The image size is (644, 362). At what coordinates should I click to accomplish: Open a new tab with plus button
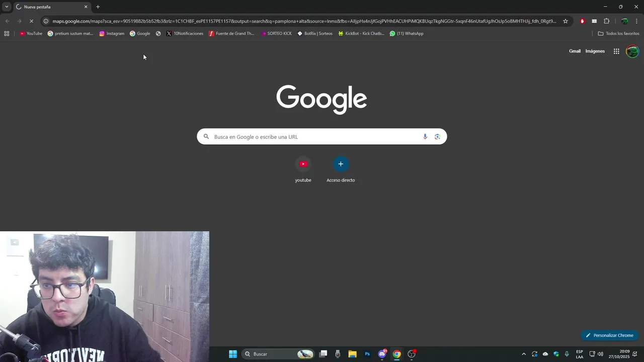tap(98, 7)
